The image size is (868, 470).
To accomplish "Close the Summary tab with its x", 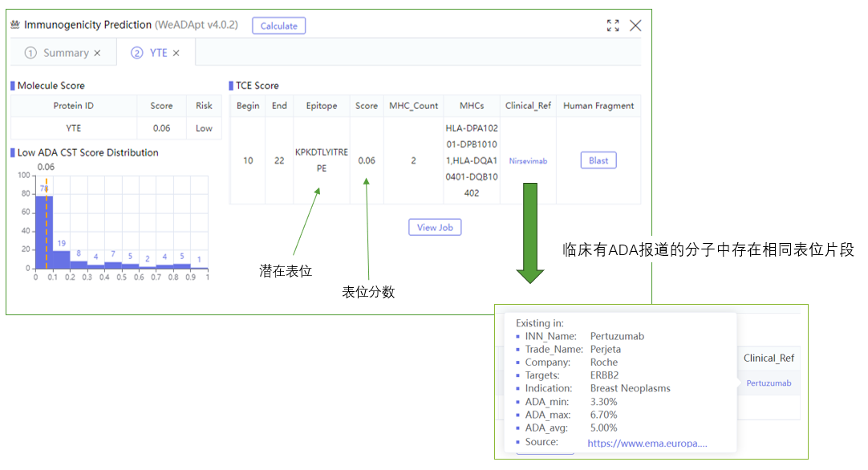I will click(x=98, y=53).
